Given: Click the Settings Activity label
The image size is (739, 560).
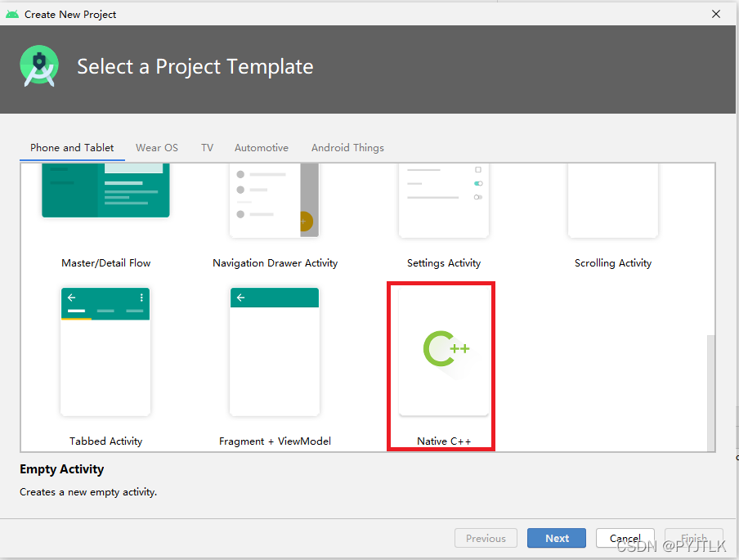Looking at the screenshot, I should (444, 263).
